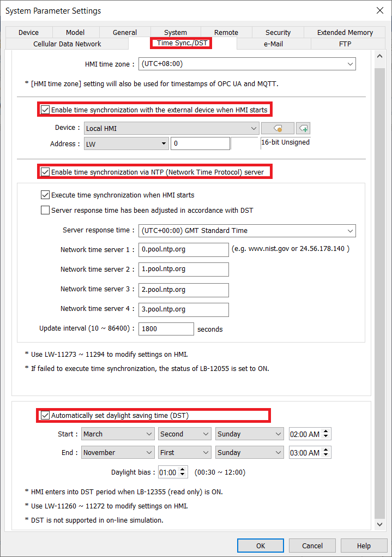Open the DST End day dropdown (Sunday)
392x557 pixels.
250,453
